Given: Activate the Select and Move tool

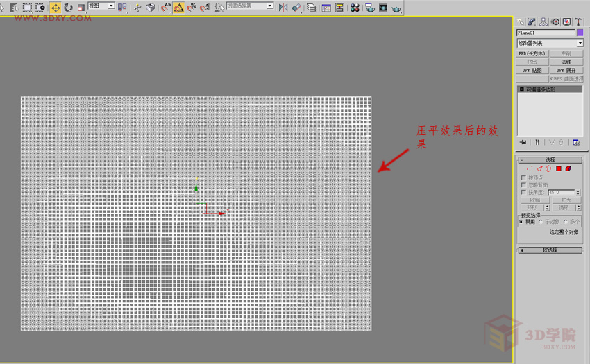Looking at the screenshot, I should click(56, 8).
